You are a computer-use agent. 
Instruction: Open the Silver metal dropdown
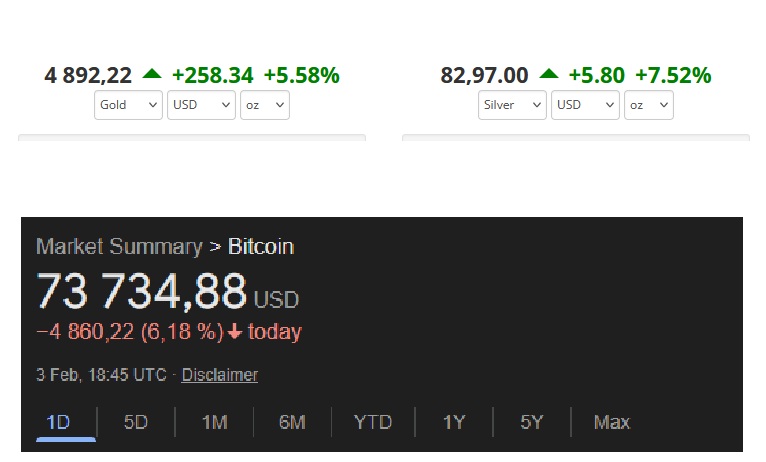click(x=512, y=105)
